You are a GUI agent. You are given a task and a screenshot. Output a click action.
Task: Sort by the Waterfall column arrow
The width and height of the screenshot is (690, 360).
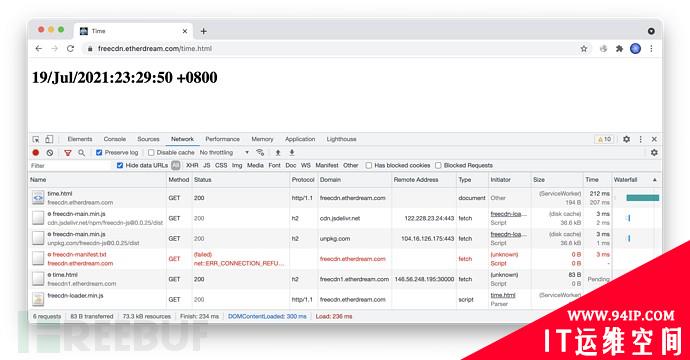(x=654, y=180)
